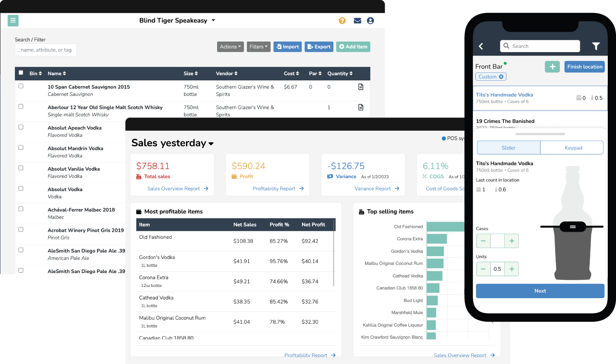The image size is (616, 364).
Task: Click the Old Fashioned row in profitable items
Action: click(x=236, y=241)
